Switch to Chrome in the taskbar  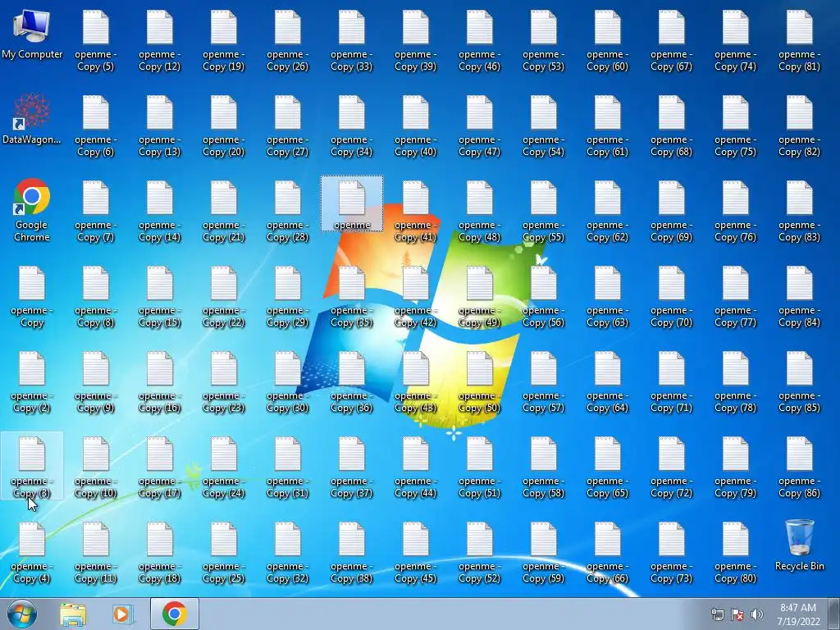(175, 614)
